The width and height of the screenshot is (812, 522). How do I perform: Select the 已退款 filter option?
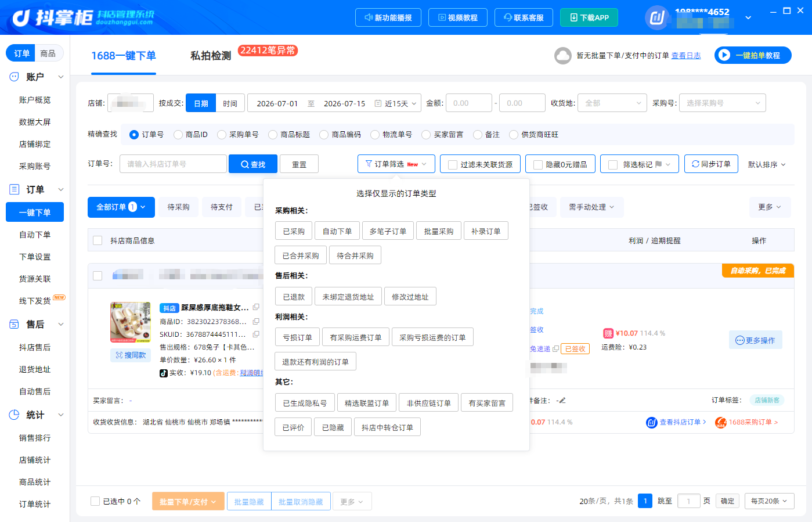[294, 296]
